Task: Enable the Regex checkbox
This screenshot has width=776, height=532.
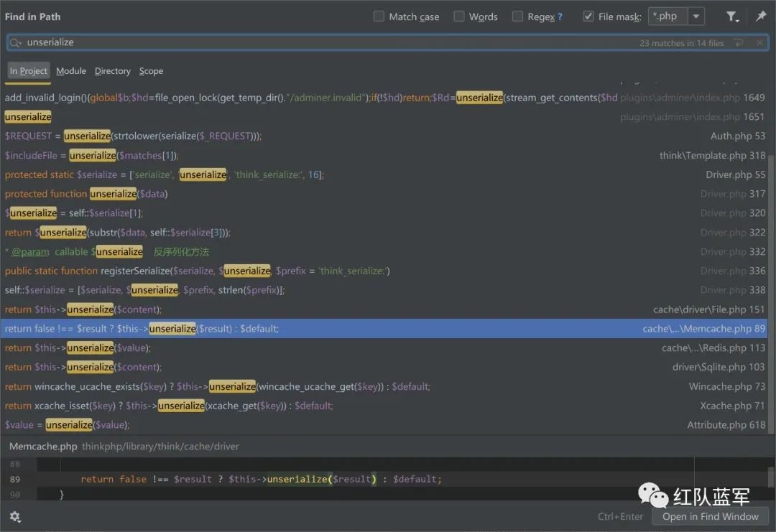Action: point(517,17)
